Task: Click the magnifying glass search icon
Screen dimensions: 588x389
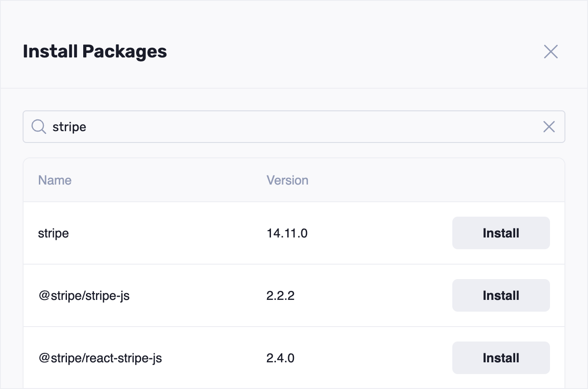Action: [x=38, y=127]
